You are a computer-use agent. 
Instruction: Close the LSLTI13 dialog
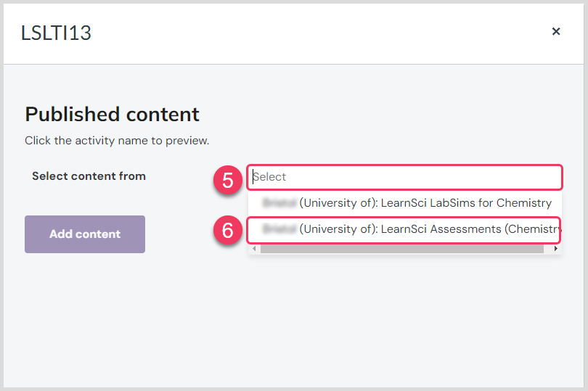coord(556,31)
